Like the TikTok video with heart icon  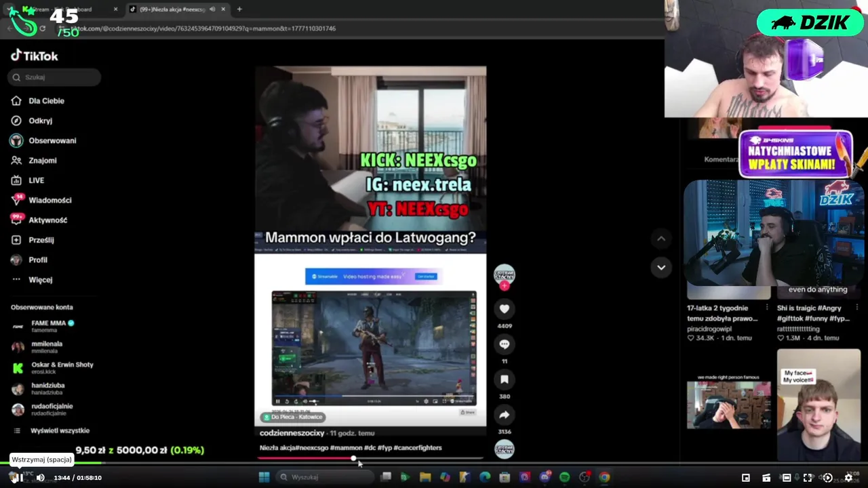504,309
